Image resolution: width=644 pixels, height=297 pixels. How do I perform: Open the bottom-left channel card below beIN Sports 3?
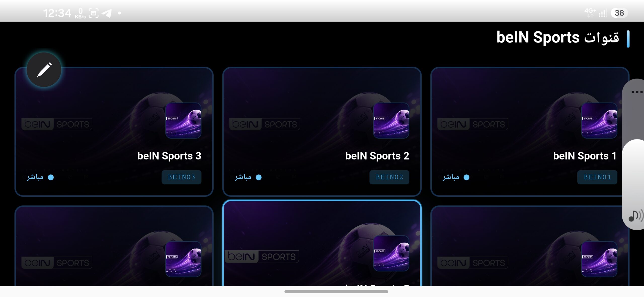pos(114,246)
